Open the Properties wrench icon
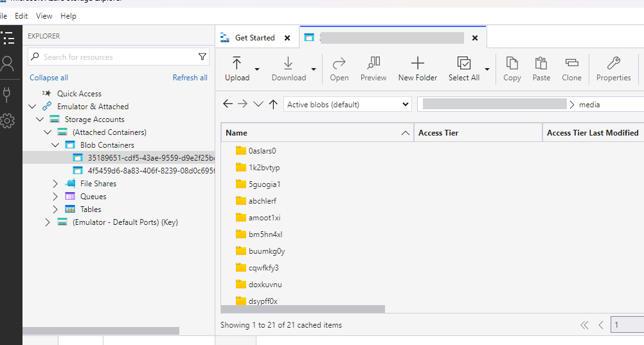This screenshot has height=345, width=644. [613, 63]
